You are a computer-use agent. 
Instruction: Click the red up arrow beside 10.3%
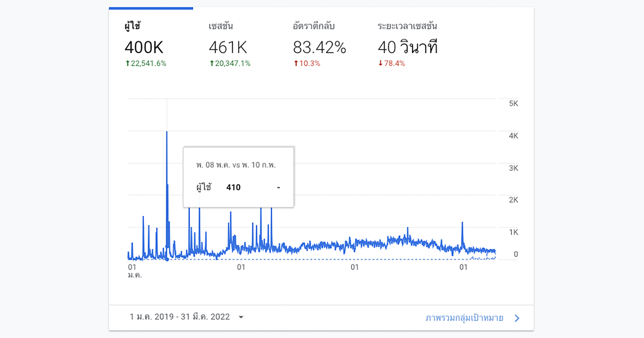coord(296,63)
